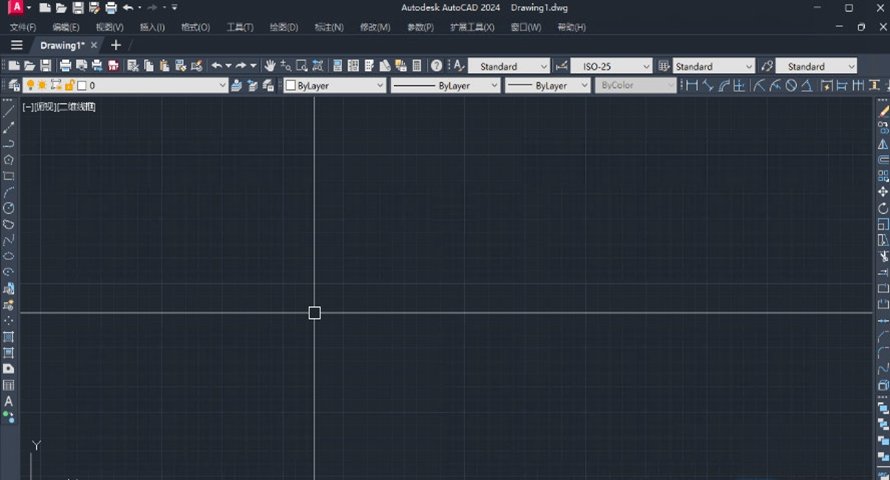Image resolution: width=890 pixels, height=480 pixels.
Task: Open the 插入(I) menu
Action: tap(152, 27)
